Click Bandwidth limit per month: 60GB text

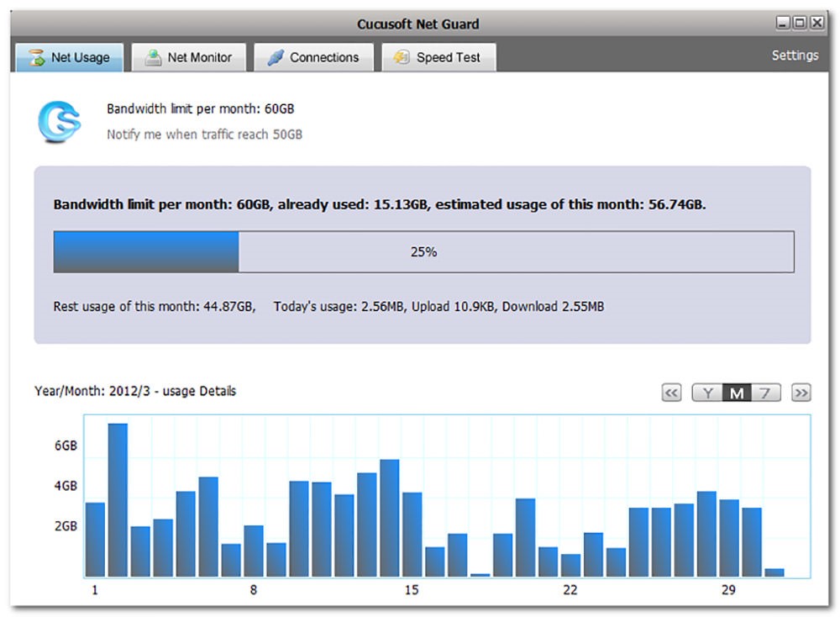201,108
